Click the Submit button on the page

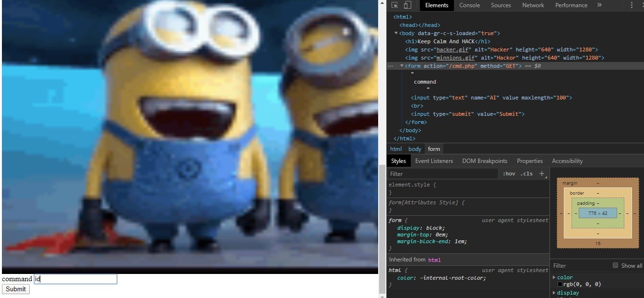point(16,289)
